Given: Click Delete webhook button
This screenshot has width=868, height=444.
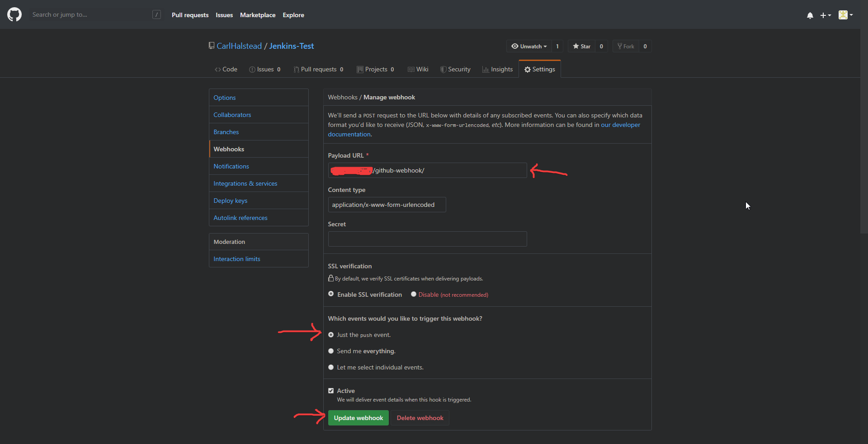Looking at the screenshot, I should click(x=420, y=418).
